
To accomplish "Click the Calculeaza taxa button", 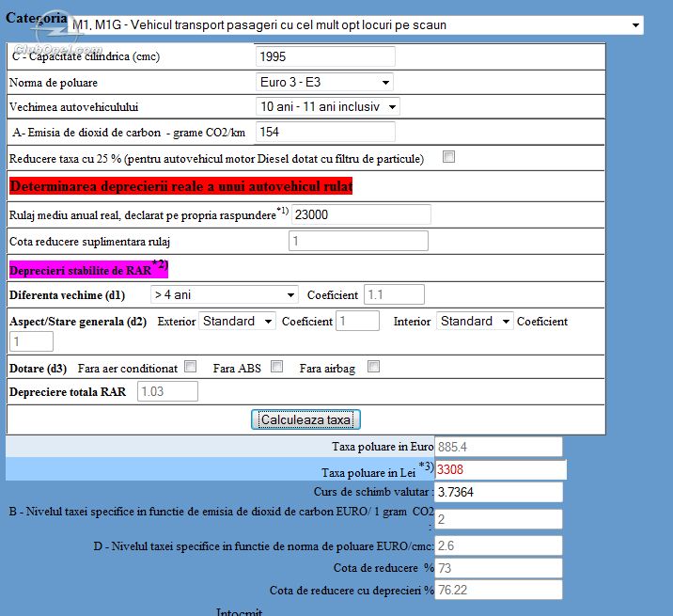I will pyautogui.click(x=305, y=419).
